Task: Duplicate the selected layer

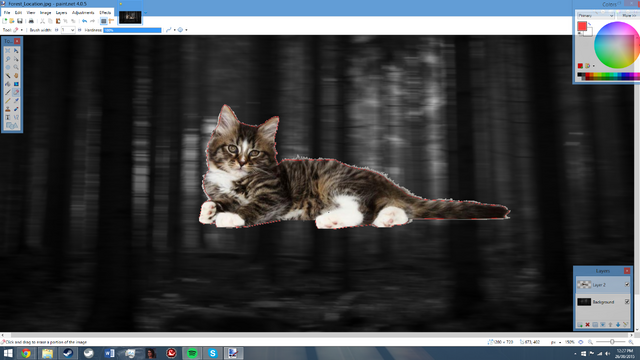Action: (x=595, y=324)
